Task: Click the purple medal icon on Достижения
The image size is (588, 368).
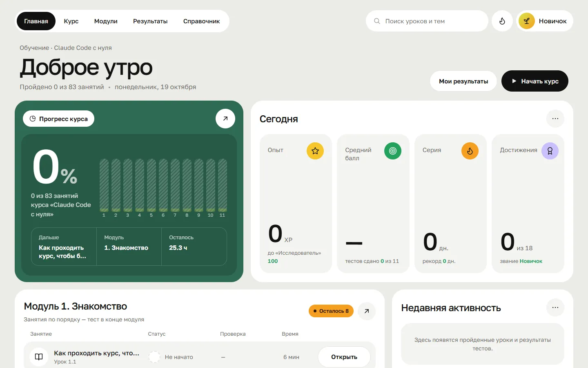Action: 550,151
